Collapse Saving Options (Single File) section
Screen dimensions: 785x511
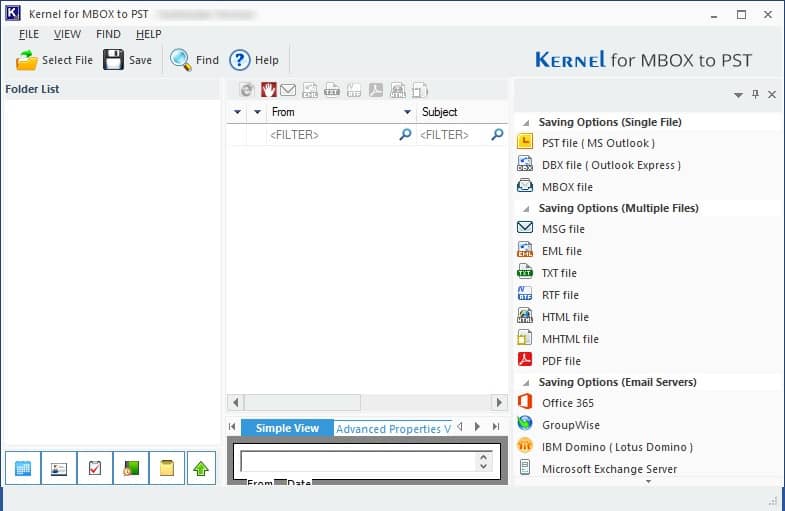click(x=526, y=123)
